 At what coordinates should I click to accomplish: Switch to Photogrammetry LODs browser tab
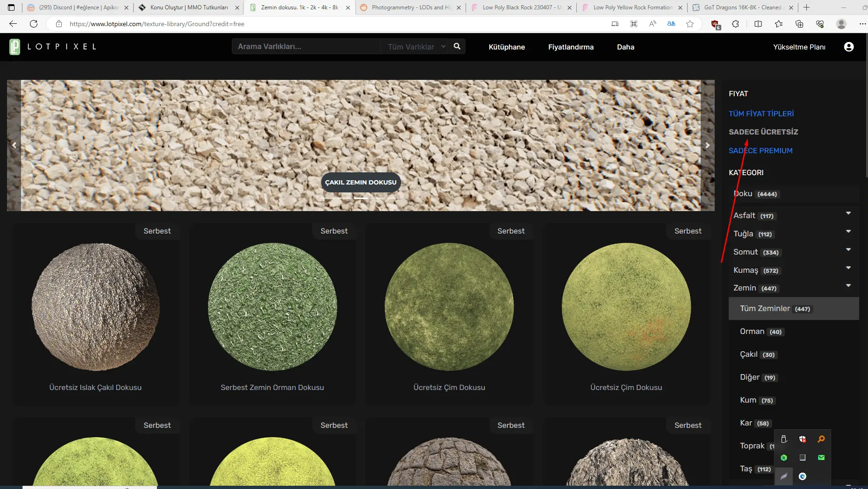click(x=410, y=7)
